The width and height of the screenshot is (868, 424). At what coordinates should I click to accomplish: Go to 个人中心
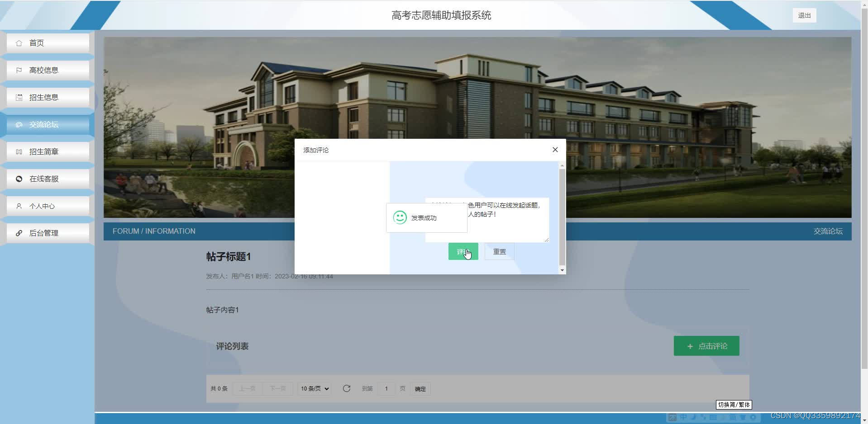pyautogui.click(x=48, y=206)
